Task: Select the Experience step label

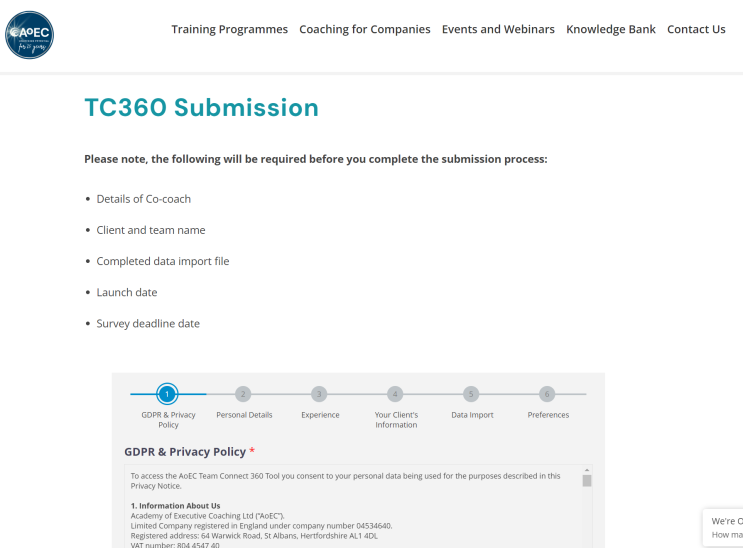Action: pyautogui.click(x=320, y=415)
